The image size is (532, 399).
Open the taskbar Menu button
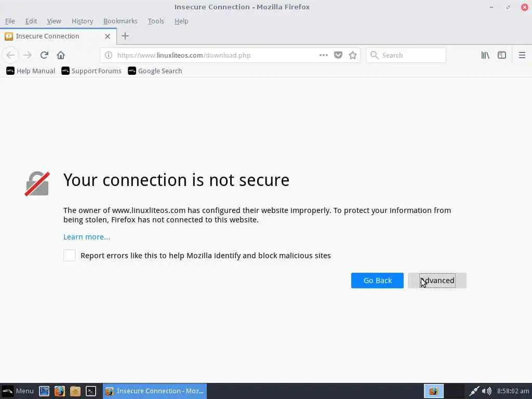tap(18, 391)
